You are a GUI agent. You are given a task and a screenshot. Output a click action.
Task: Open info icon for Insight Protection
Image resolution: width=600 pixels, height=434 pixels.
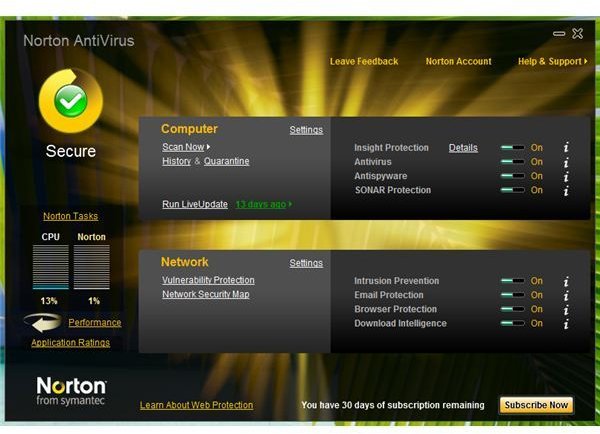566,147
